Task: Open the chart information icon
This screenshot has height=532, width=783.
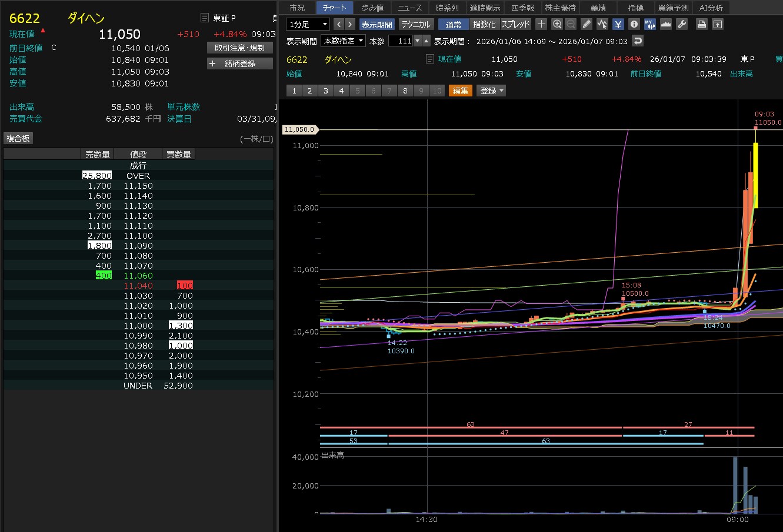Action: (x=634, y=24)
